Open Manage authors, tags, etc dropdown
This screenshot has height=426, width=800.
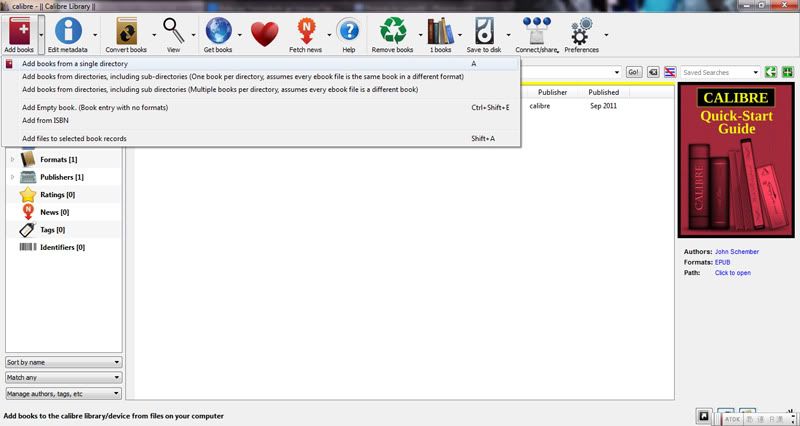click(x=64, y=394)
